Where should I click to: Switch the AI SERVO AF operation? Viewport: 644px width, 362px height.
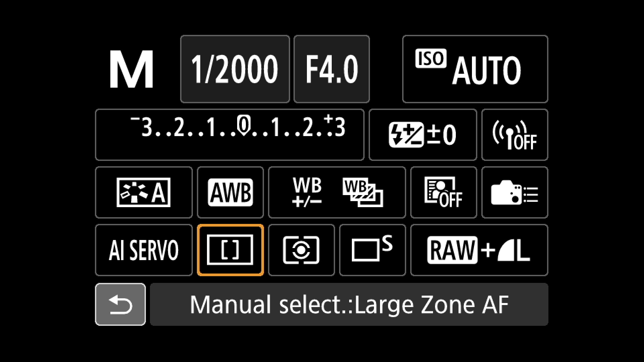coord(144,250)
